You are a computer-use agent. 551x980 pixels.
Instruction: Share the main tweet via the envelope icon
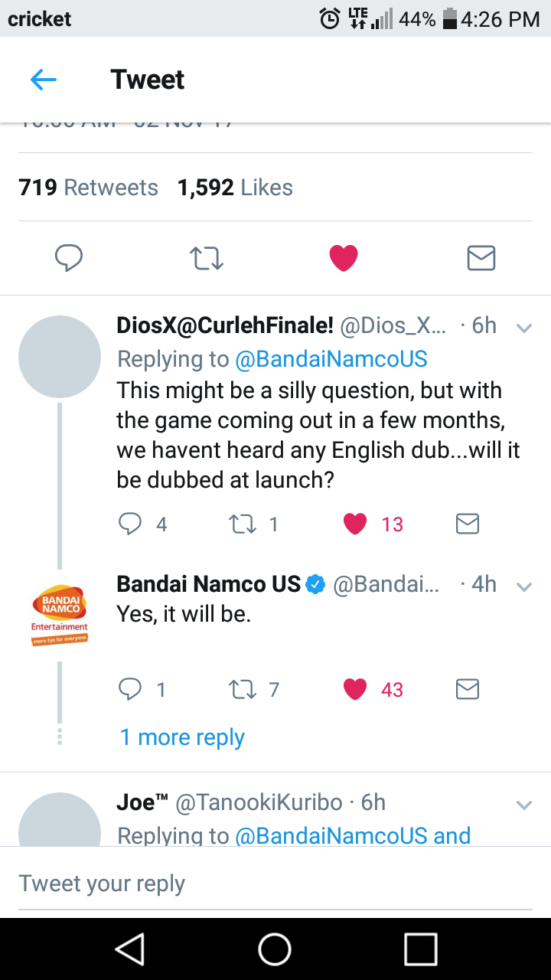pos(481,258)
